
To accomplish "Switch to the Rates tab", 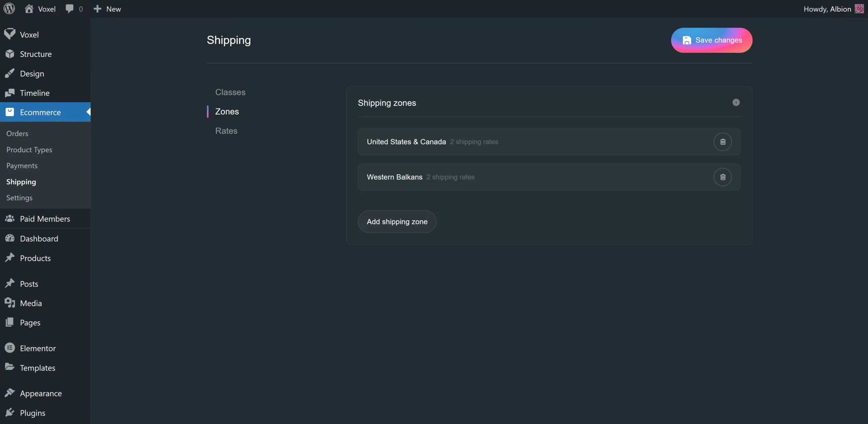I will (x=226, y=131).
